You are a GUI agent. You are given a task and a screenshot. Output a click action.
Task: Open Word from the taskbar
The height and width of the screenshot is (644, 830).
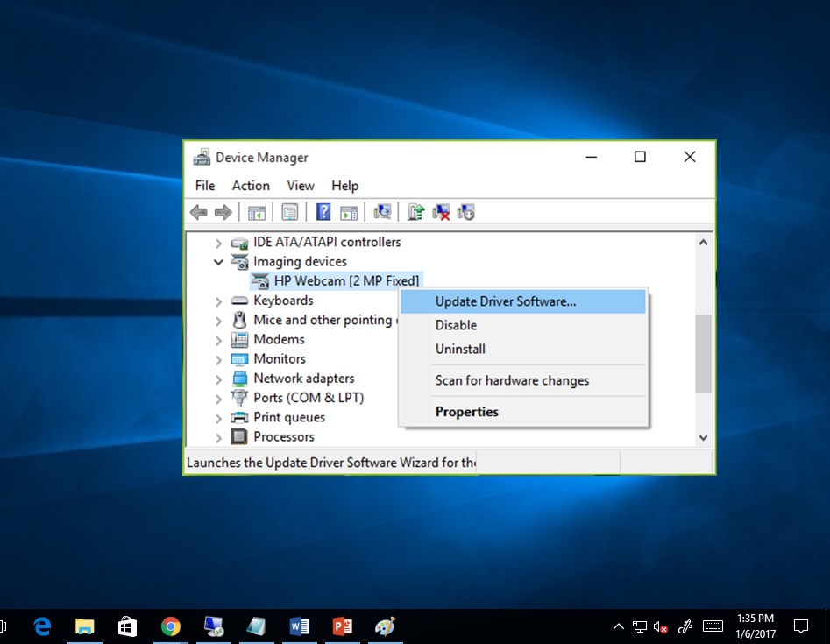coord(300,626)
